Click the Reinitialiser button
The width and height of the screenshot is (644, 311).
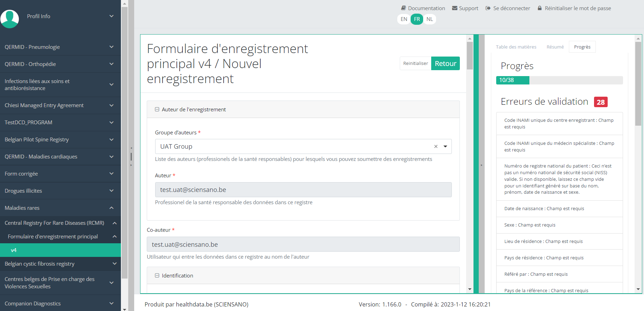415,64
